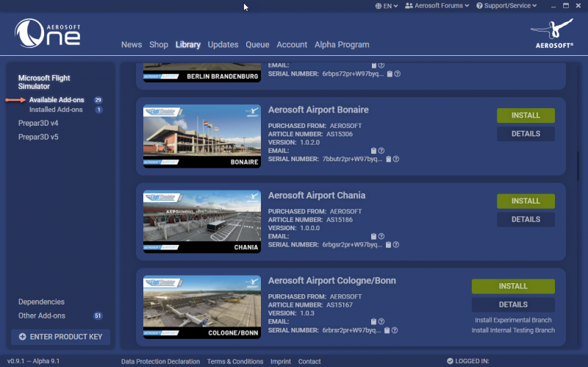The image size is (588, 367).
Task: Click the plus icon on Enter Product Key
Action: point(23,337)
